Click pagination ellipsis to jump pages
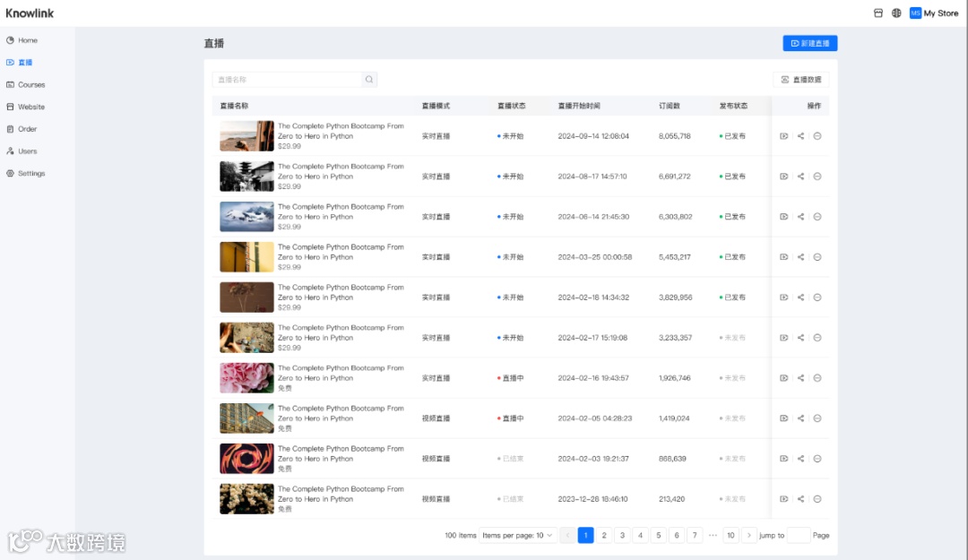 (713, 535)
